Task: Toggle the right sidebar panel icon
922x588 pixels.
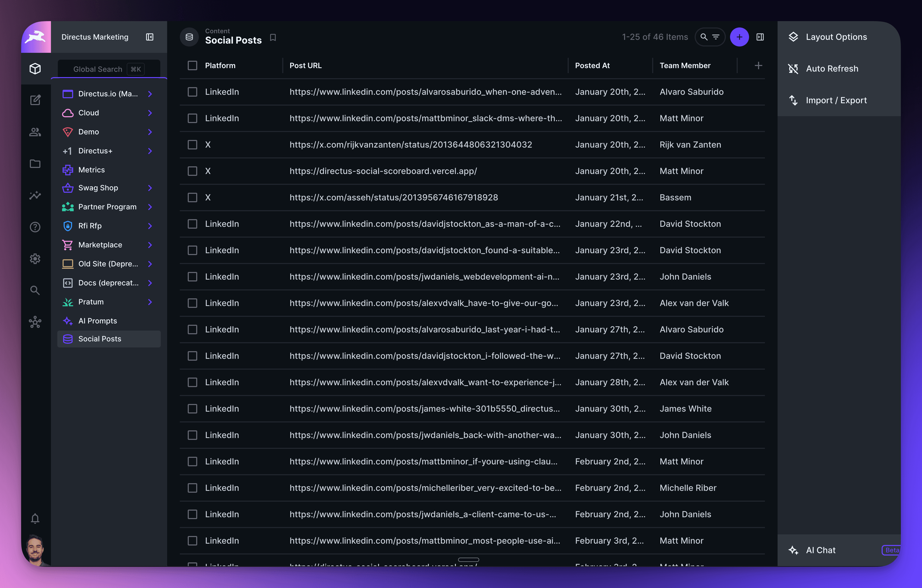Action: [760, 37]
